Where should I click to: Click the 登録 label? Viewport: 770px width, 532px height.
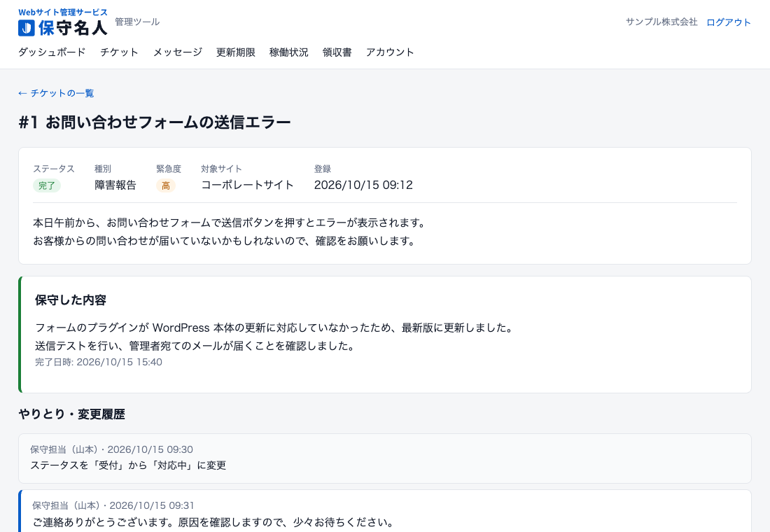click(323, 169)
